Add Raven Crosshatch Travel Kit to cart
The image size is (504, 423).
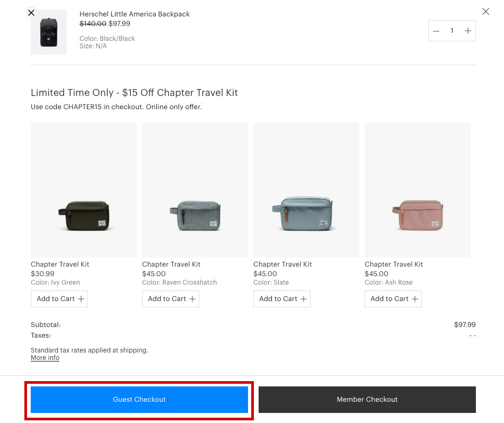pyautogui.click(x=171, y=299)
